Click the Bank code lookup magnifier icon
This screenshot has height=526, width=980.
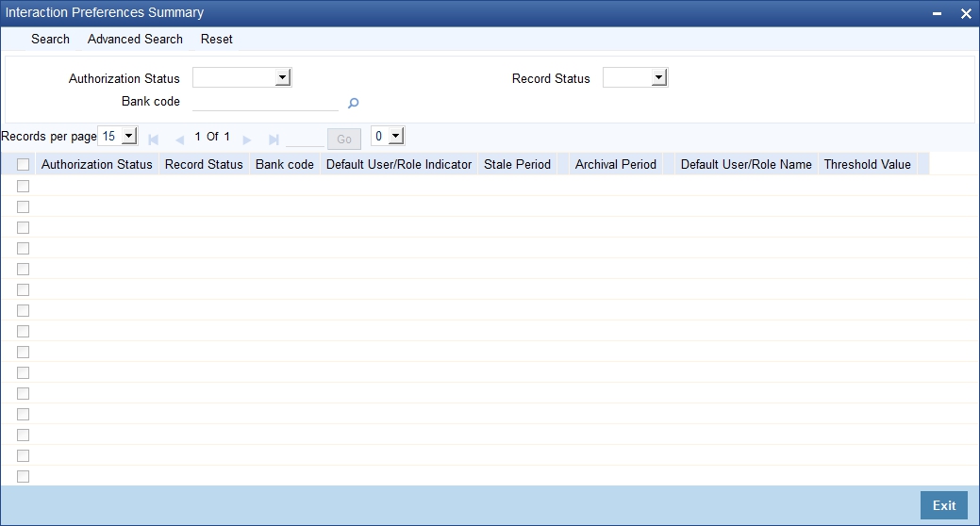click(353, 103)
